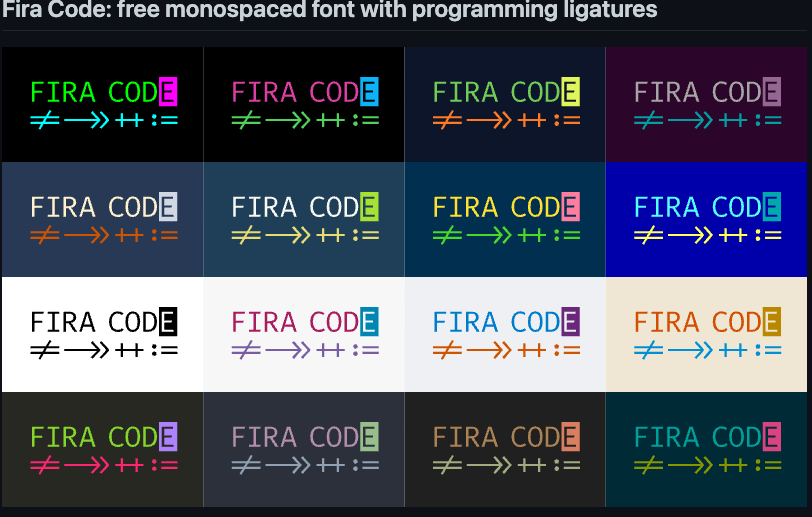Click blue FIRA CODE tile with purple cursor
The width and height of the screenshot is (812, 517).
tap(505, 334)
